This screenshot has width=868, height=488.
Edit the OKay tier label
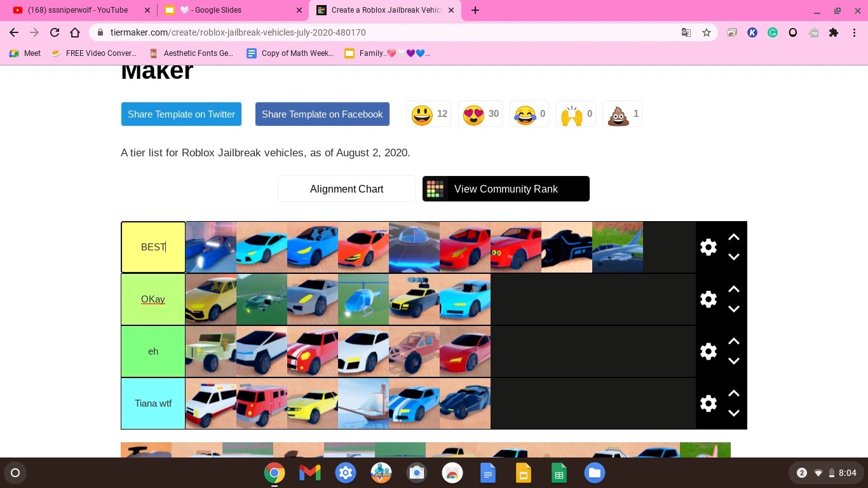point(153,299)
